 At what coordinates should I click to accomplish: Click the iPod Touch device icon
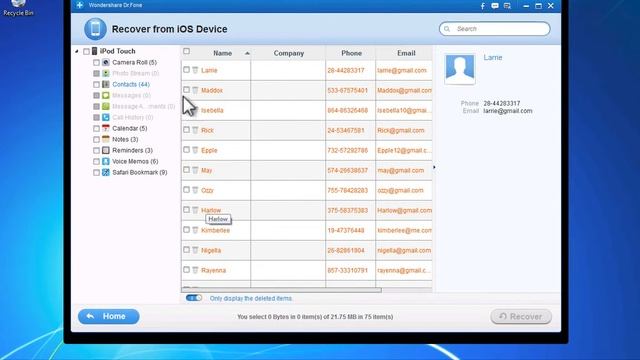[95, 51]
